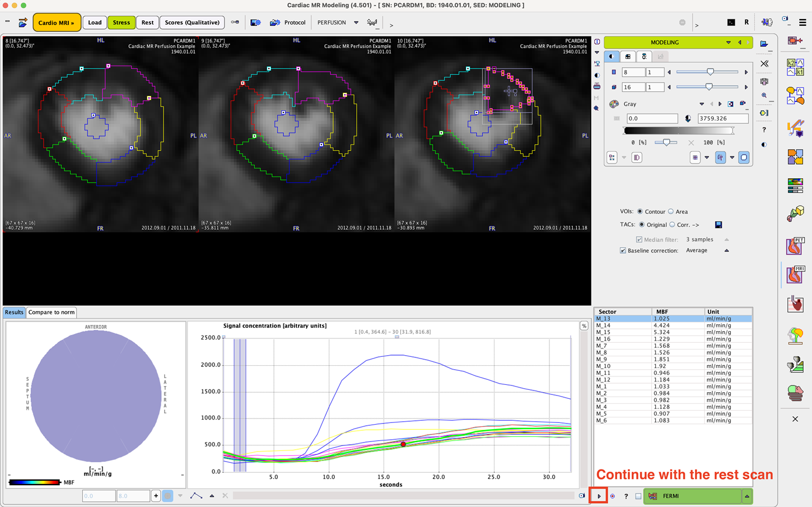812x507 pixels.
Task: Click the Stress button
Action: pyautogui.click(x=122, y=22)
